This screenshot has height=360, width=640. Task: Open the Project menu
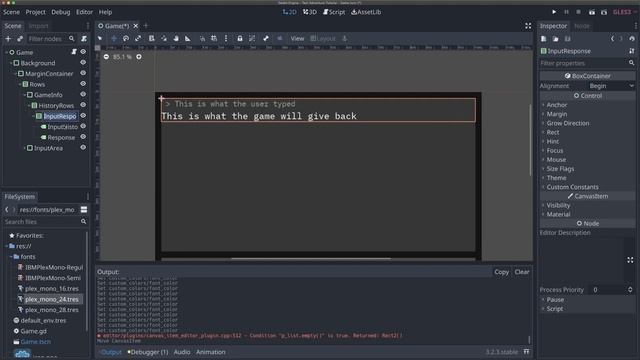point(36,12)
